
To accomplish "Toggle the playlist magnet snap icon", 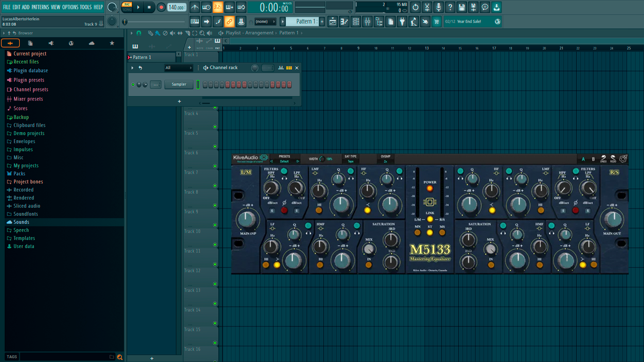I will click(x=139, y=33).
